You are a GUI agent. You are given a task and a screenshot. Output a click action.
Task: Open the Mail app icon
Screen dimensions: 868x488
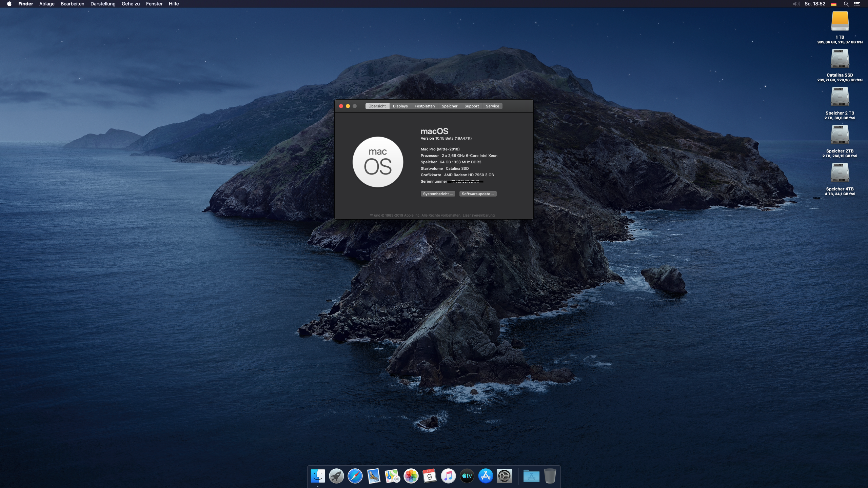click(374, 476)
